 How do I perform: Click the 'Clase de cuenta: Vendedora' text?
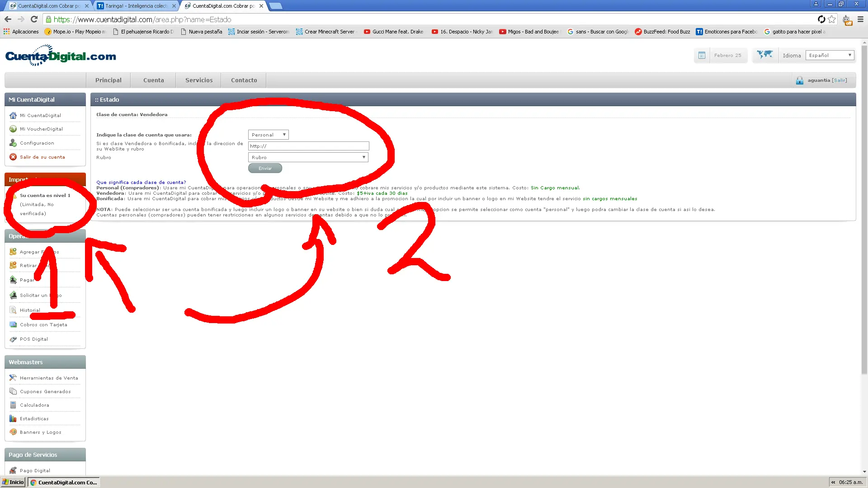(132, 114)
